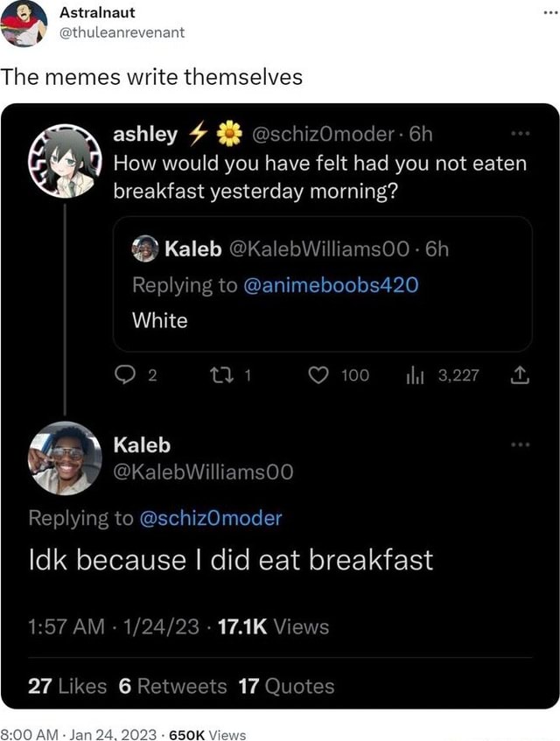View ashley's anime avatar
This screenshot has width=560, height=741.
click(x=66, y=161)
